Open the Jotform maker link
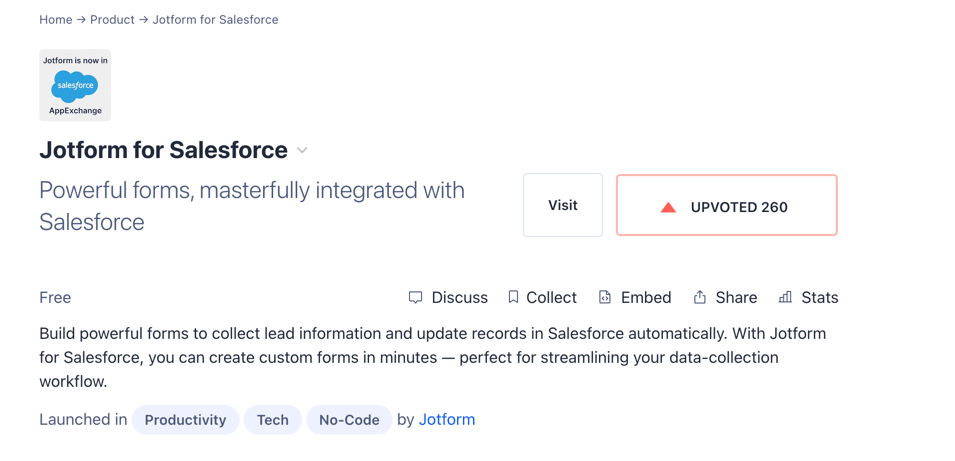955x461 pixels. pos(447,420)
